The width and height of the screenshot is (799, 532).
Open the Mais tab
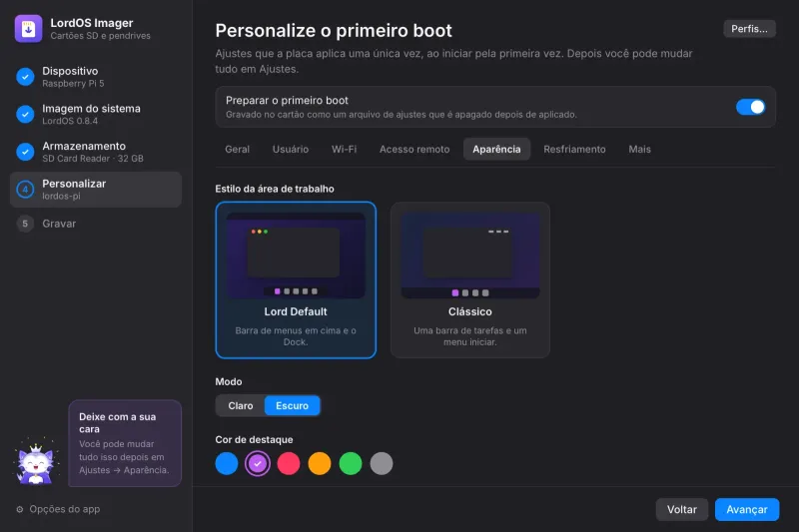pyautogui.click(x=639, y=149)
